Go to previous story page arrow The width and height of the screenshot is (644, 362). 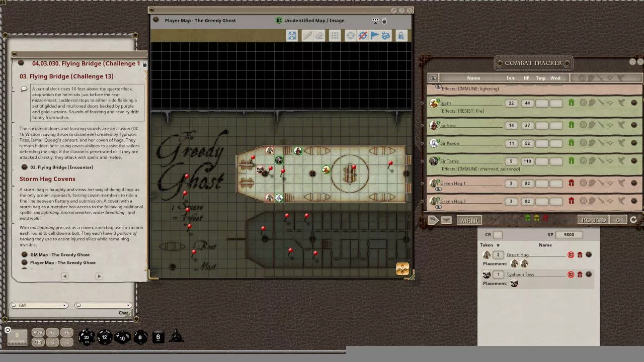pos(64,276)
